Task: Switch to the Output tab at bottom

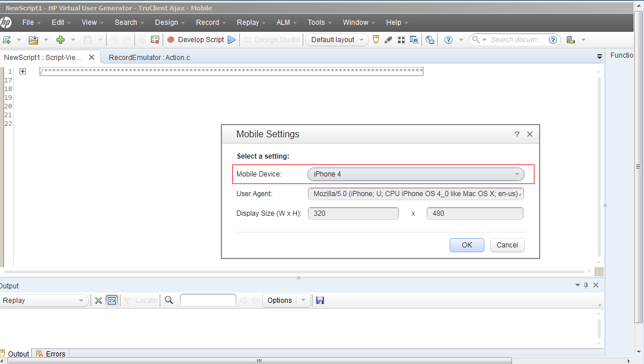Action: (15, 354)
